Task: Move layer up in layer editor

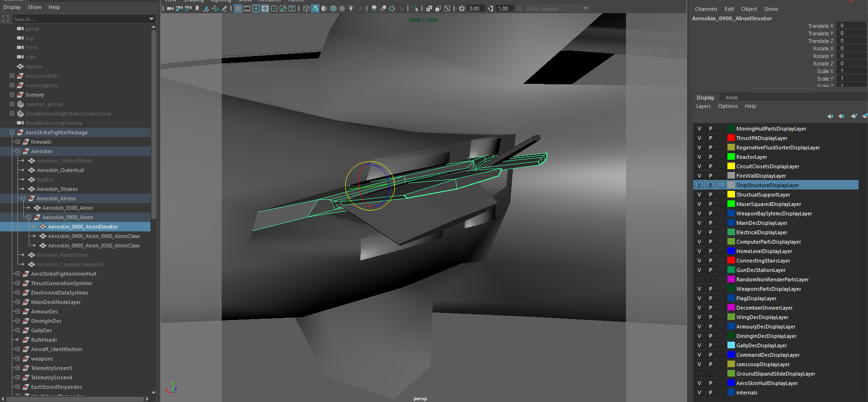Action: coord(830,116)
